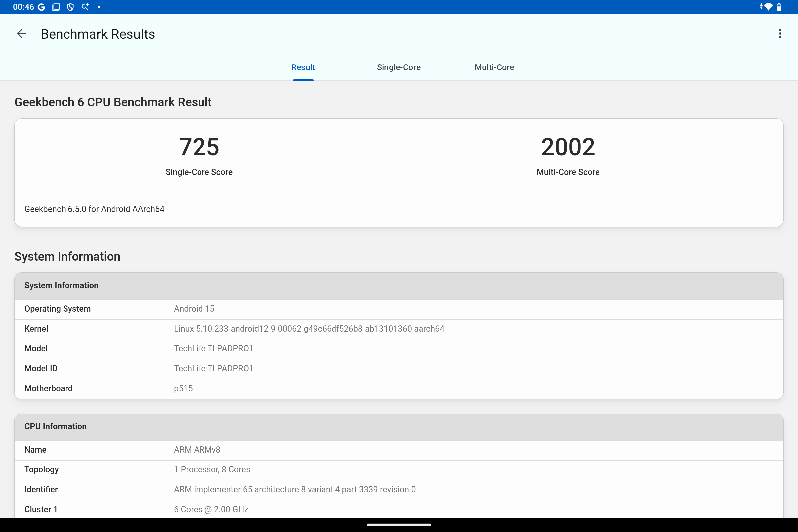Tap the screenshot status bar icon

pos(56,7)
